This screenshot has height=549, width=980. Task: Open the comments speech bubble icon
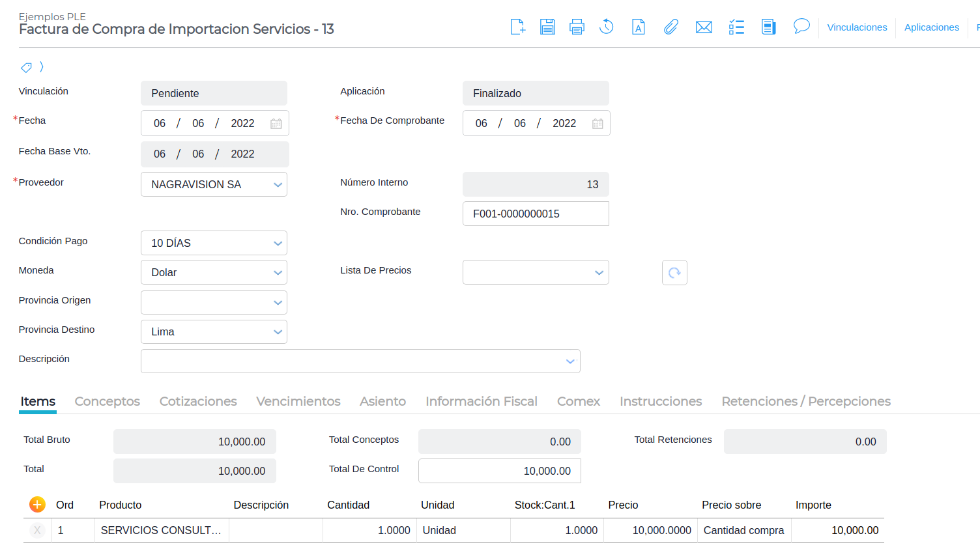(801, 26)
